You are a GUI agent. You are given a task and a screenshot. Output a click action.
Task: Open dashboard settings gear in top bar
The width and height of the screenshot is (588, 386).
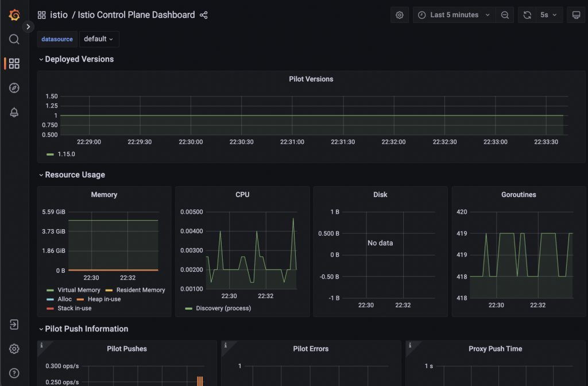click(x=400, y=15)
